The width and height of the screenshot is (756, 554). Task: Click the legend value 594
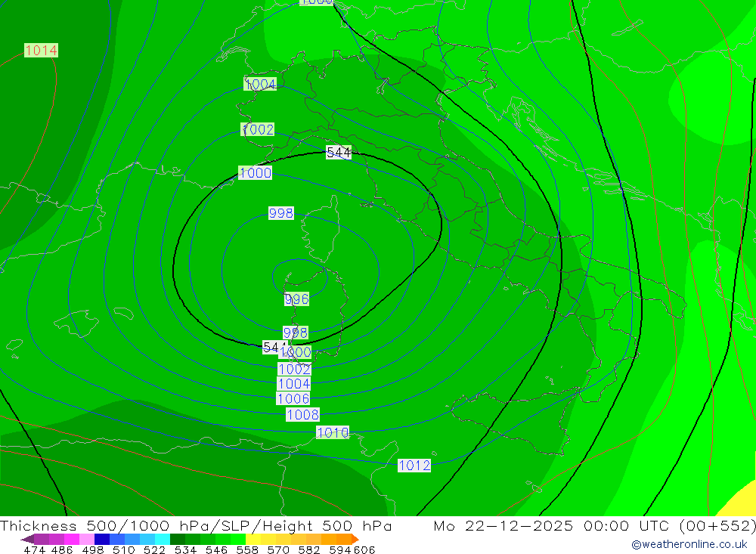[340, 549]
